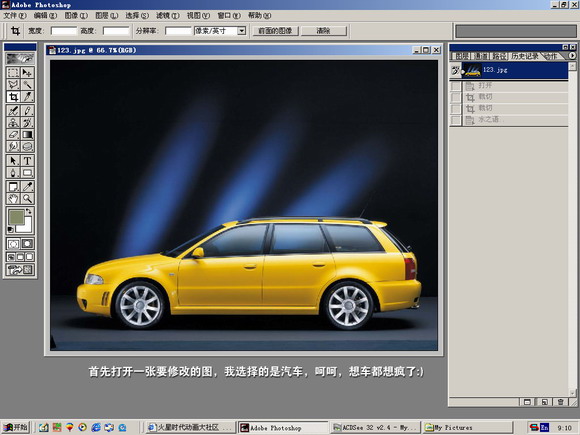
Task: Select the Slice tool
Action: (x=27, y=97)
